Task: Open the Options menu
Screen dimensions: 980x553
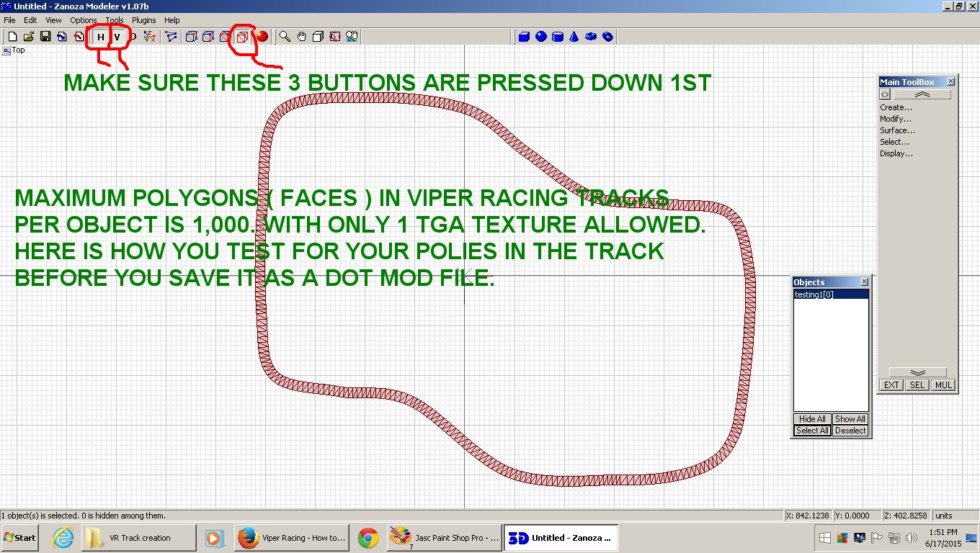Action: click(84, 20)
